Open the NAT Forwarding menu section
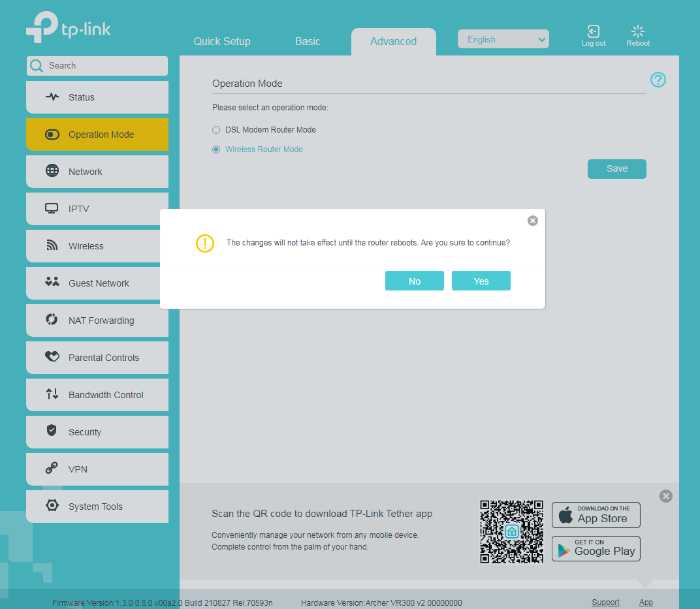 [x=97, y=320]
